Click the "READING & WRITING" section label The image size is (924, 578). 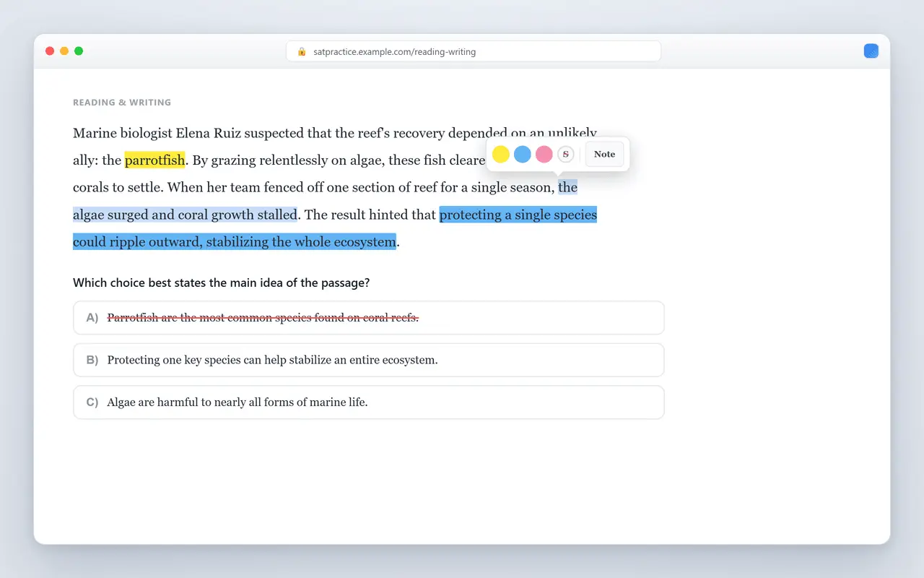tap(122, 103)
